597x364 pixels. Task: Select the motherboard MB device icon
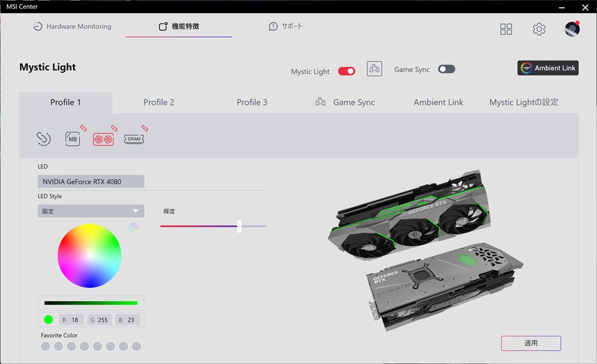(x=72, y=139)
